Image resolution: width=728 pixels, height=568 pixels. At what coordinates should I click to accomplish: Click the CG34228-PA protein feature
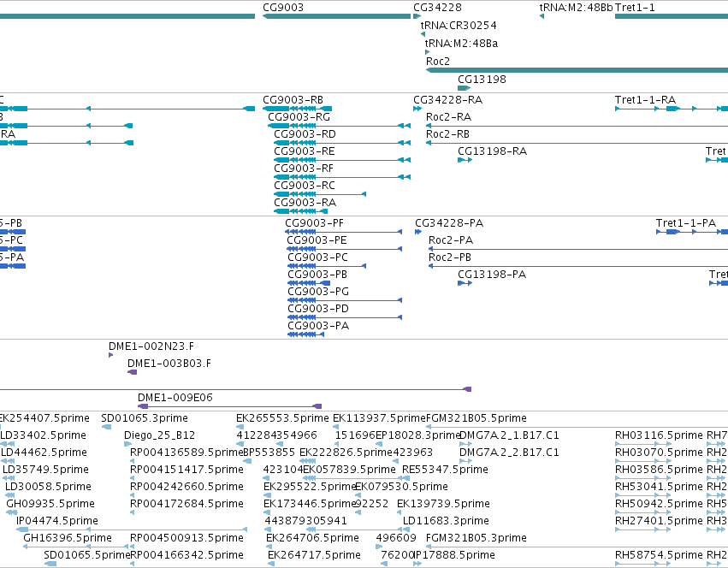(418, 232)
